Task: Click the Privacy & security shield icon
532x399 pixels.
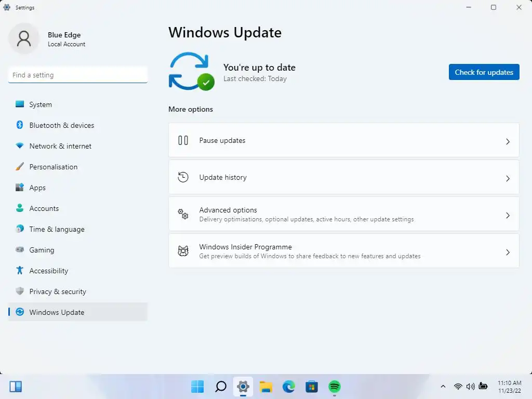Action: tap(20, 291)
